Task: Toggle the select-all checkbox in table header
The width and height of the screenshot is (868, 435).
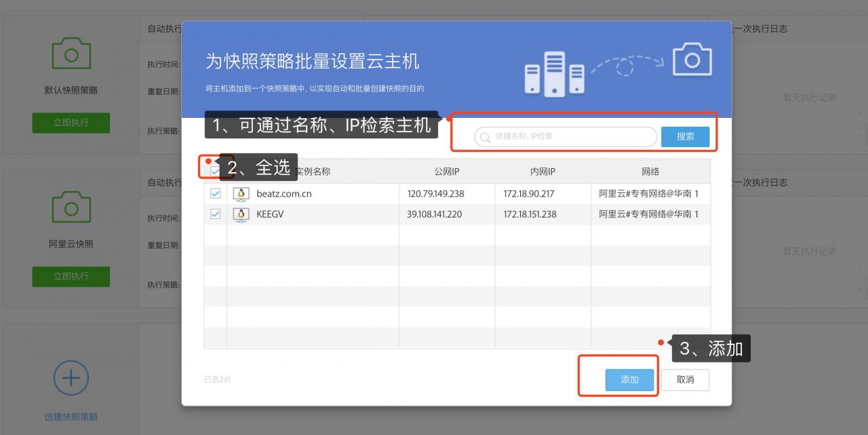Action: coord(215,171)
